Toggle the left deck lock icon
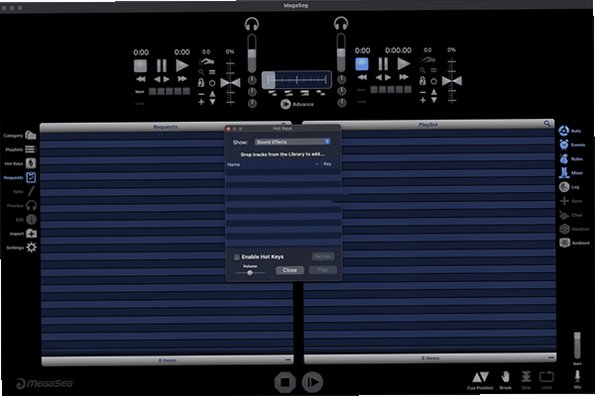 point(201,82)
